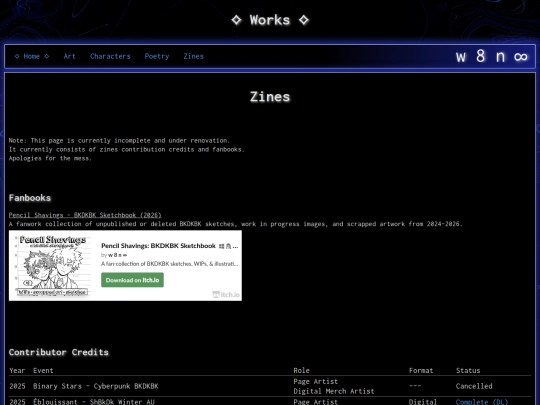Select the Works page heading
The width and height of the screenshot is (540, 405).
coord(270,20)
